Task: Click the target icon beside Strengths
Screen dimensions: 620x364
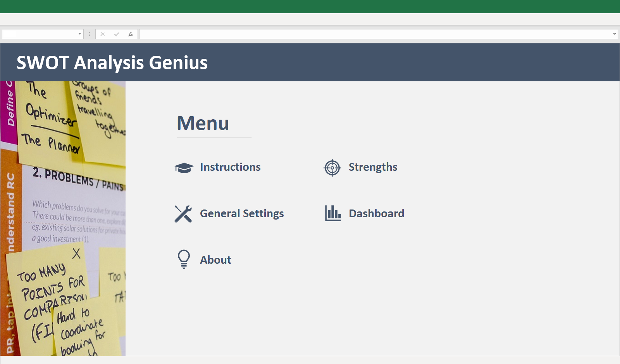Action: point(332,168)
